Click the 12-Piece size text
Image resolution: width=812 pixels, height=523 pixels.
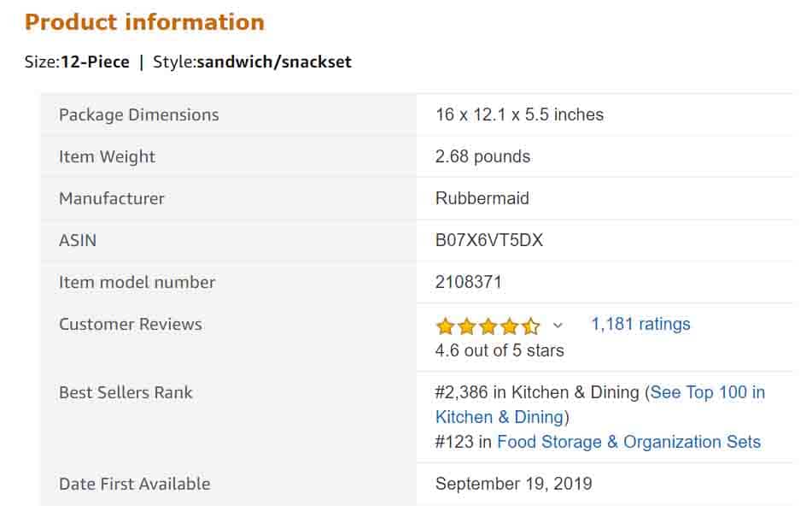95,62
